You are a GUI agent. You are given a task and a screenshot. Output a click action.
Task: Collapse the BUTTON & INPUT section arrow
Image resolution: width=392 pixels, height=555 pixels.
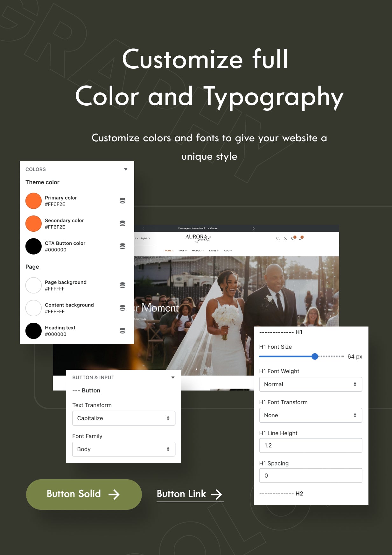pyautogui.click(x=173, y=377)
